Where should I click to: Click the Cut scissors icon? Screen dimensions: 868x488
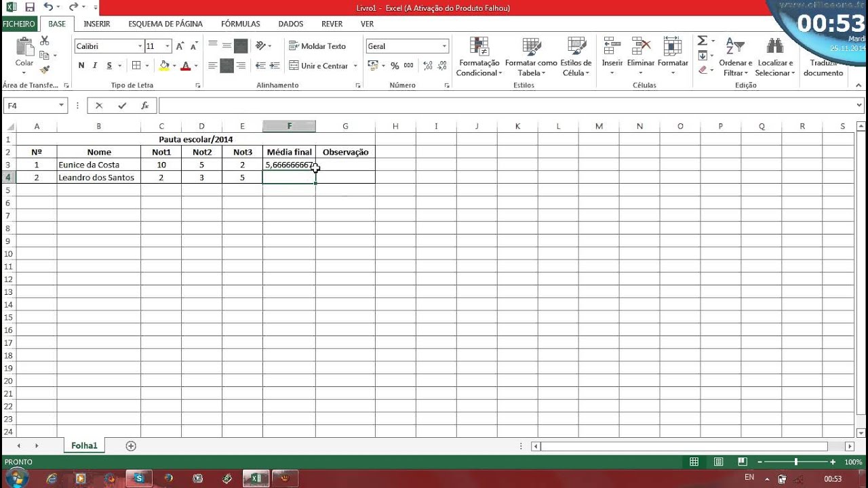click(x=45, y=41)
